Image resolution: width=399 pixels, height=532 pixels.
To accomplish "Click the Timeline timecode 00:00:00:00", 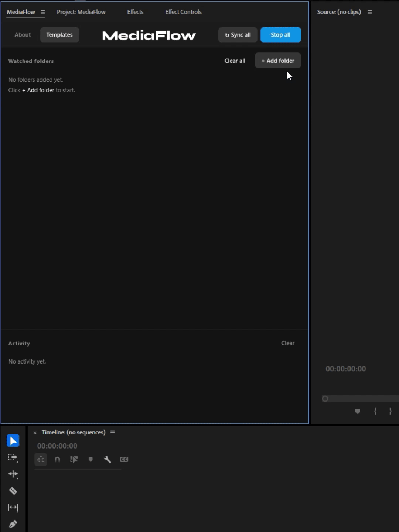I will (57, 446).
